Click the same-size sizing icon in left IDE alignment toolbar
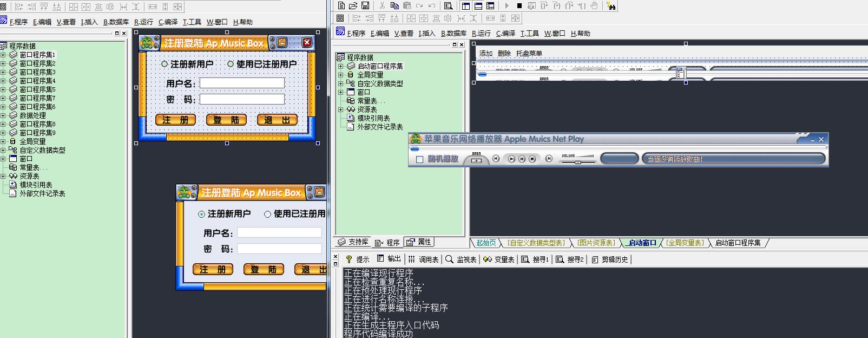The image size is (868, 338). [x=177, y=6]
